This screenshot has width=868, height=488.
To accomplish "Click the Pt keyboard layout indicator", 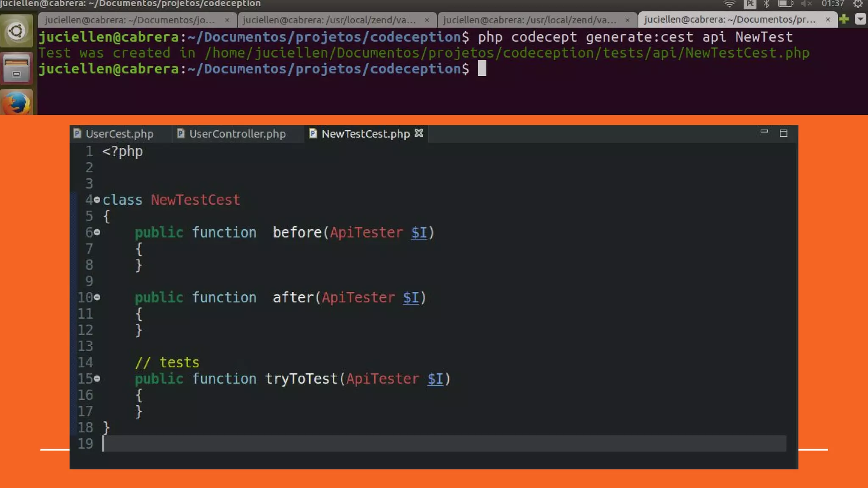I will coord(750,4).
